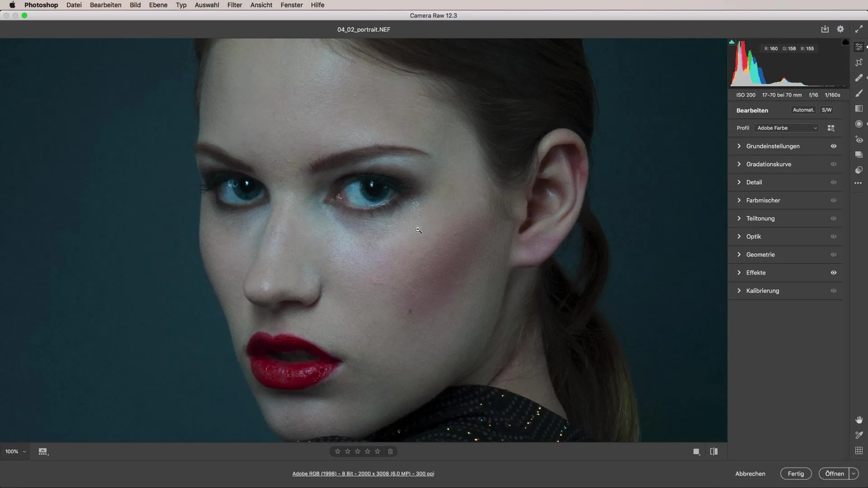Select the Radial Filter tool
This screenshot has width=868, height=488.
859,124
